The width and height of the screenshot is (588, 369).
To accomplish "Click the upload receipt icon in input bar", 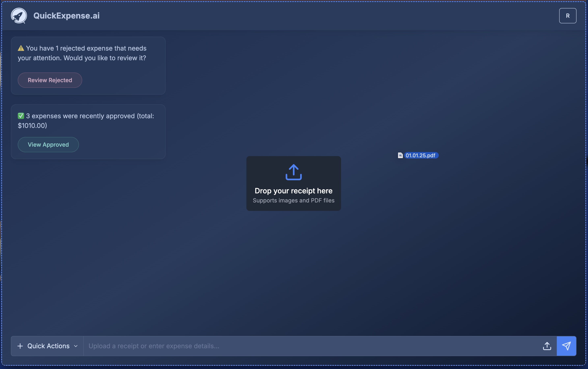I will tap(547, 346).
